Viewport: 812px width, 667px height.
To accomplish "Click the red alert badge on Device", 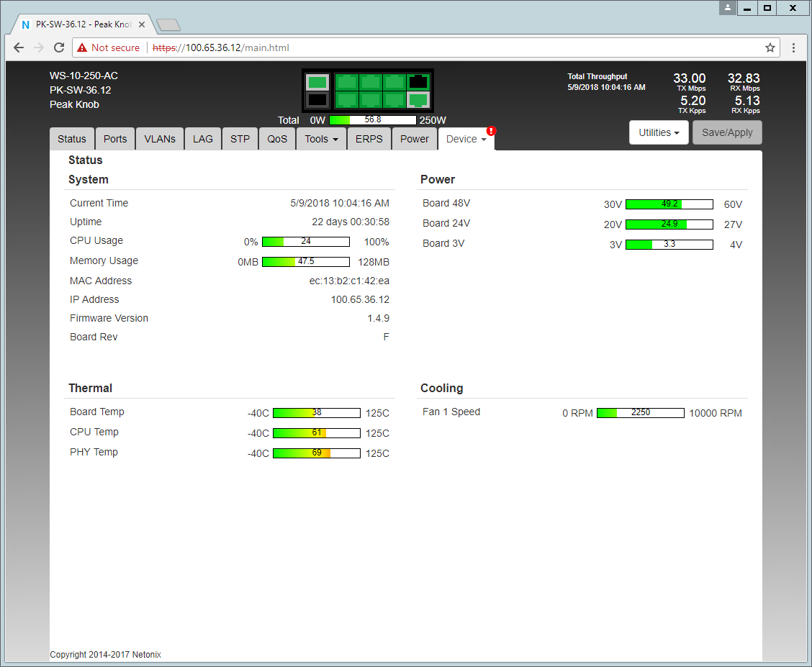I will (x=491, y=131).
